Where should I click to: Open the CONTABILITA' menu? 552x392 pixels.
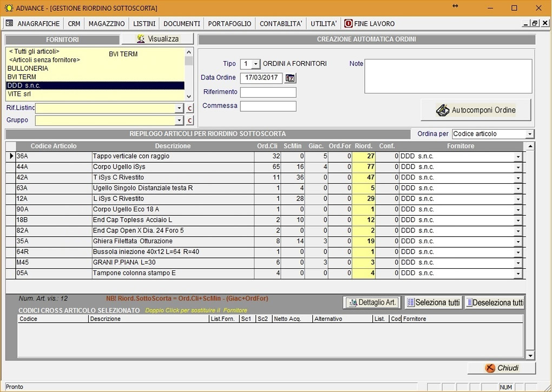tap(281, 24)
